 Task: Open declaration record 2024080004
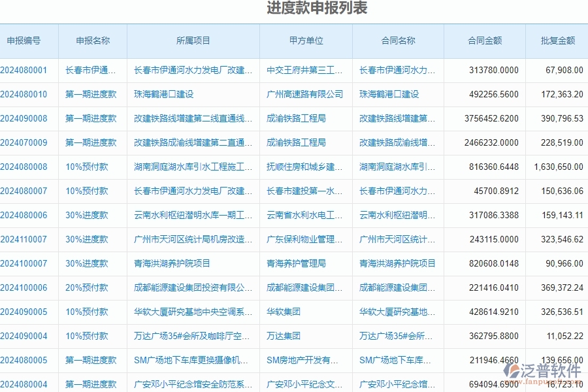[28, 384]
